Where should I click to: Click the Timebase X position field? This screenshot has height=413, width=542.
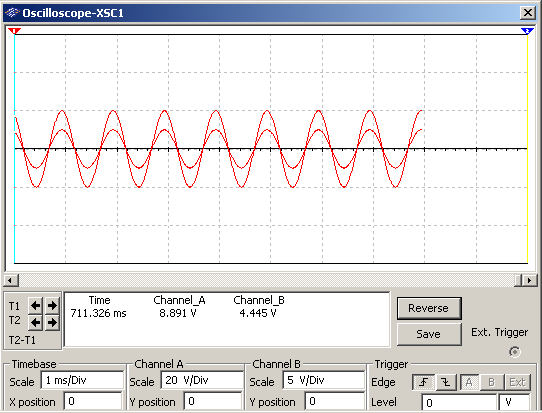coord(93,402)
